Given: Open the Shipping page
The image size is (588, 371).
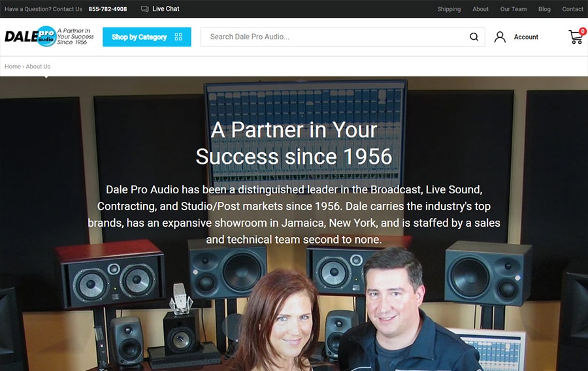Looking at the screenshot, I should coord(449,9).
